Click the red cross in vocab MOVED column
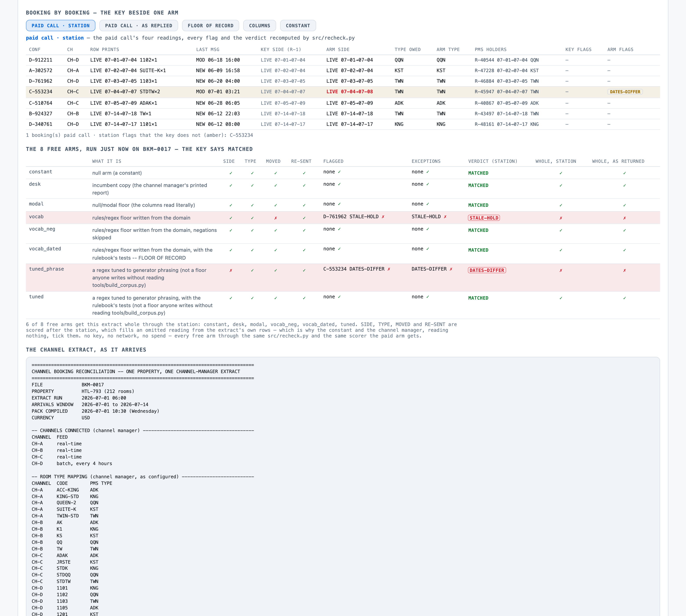The image size is (686, 616). click(275, 218)
